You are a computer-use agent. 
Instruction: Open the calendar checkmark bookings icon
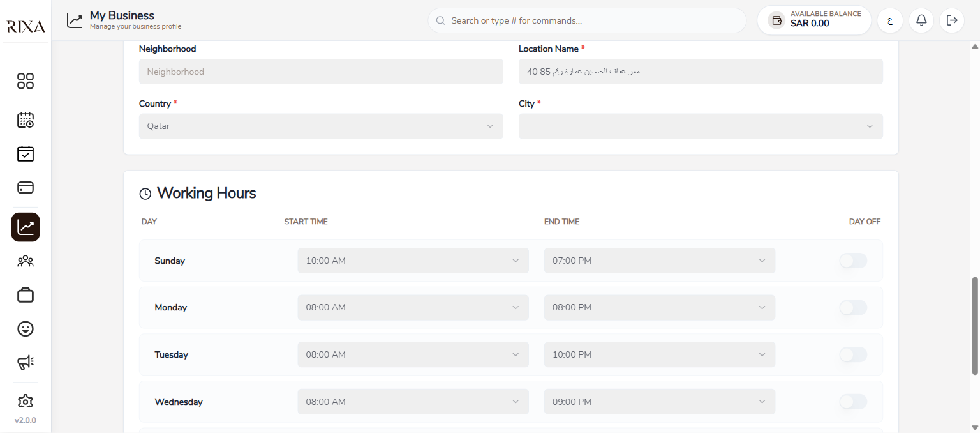coord(26,153)
